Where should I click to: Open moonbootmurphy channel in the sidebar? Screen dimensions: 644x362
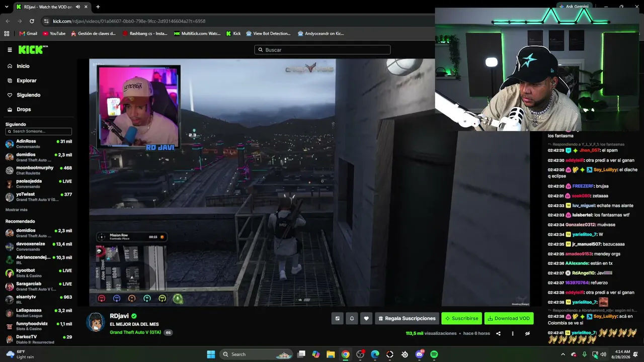click(x=39, y=170)
